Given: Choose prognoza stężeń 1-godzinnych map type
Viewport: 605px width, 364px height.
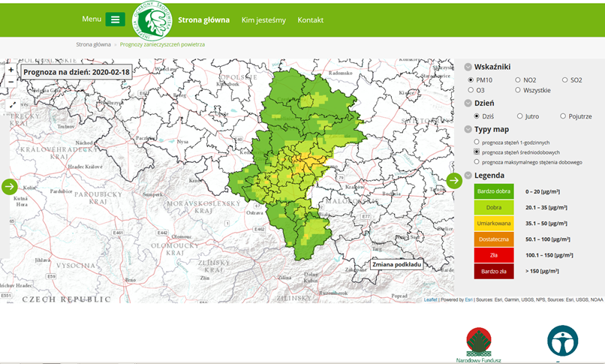Looking at the screenshot, I should click(477, 142).
